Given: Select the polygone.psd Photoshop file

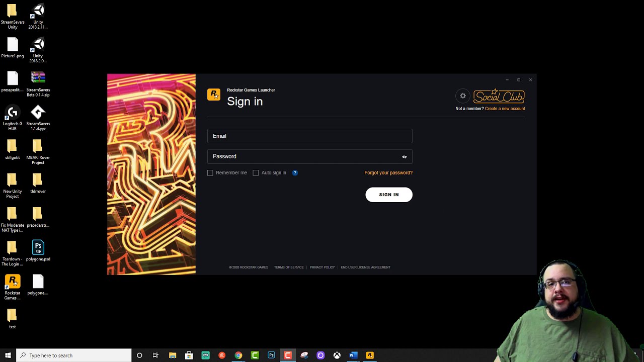Looking at the screenshot, I should click(x=38, y=251).
